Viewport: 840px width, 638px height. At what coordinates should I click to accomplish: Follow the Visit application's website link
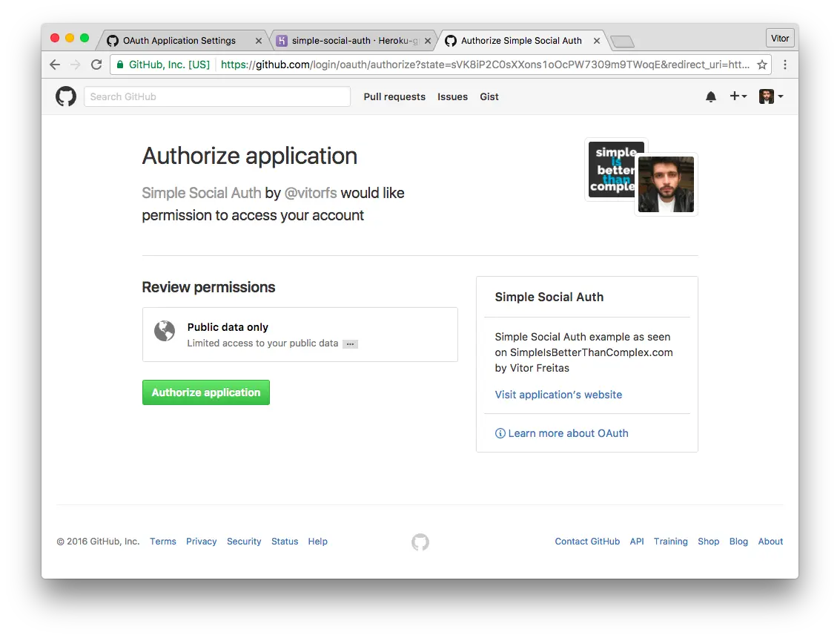click(558, 395)
